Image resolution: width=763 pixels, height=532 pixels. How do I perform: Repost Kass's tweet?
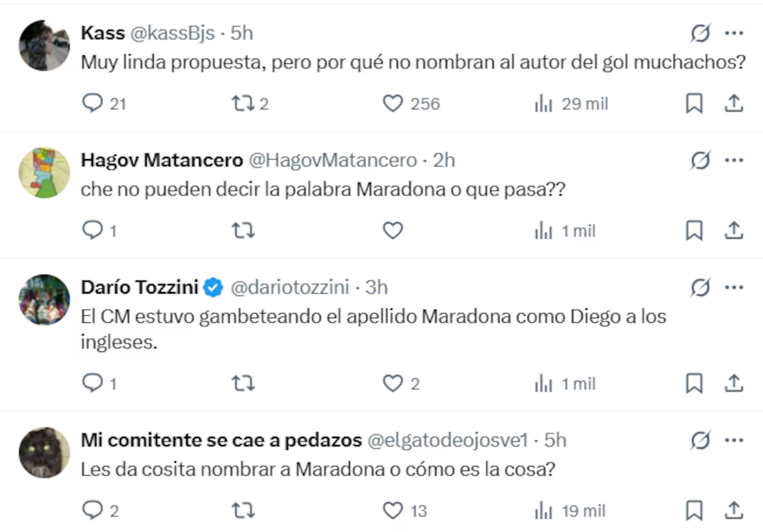pos(242,103)
